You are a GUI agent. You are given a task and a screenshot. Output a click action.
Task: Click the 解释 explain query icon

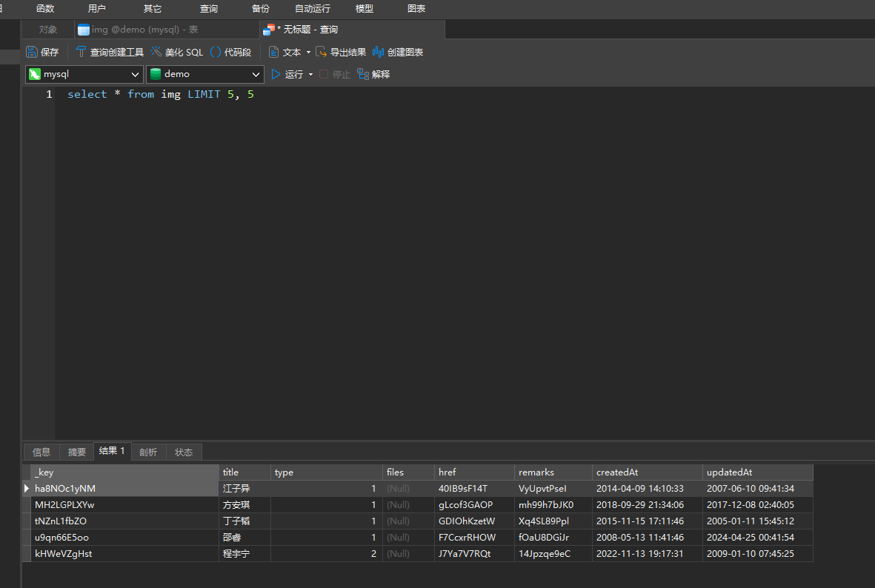tap(363, 74)
